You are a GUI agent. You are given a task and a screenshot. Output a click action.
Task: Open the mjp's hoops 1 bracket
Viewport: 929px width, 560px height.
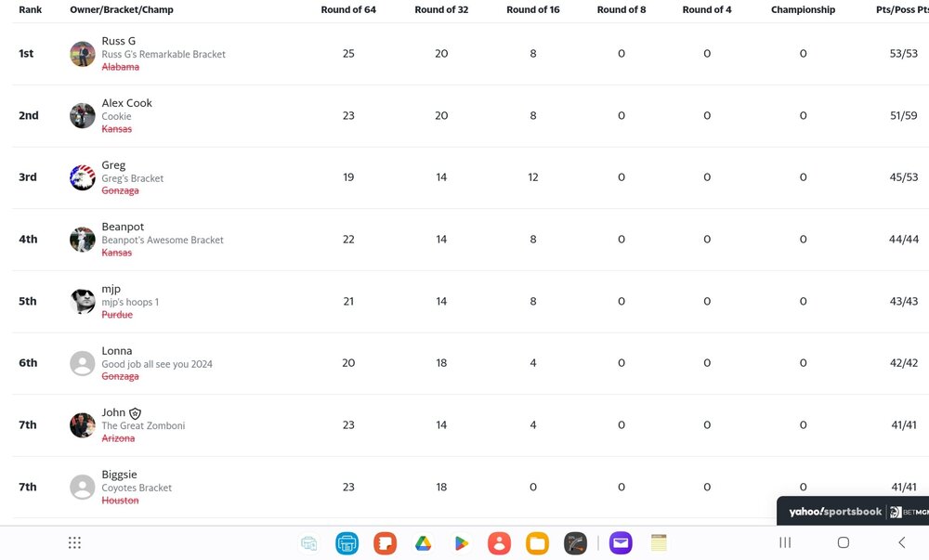pyautogui.click(x=130, y=302)
